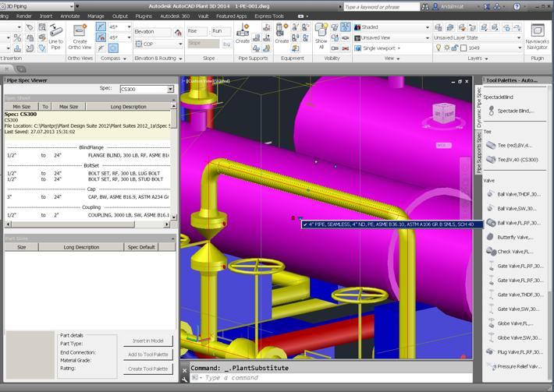554x392 pixels.
Task: Click the Rise slope input field
Action: click(x=197, y=31)
